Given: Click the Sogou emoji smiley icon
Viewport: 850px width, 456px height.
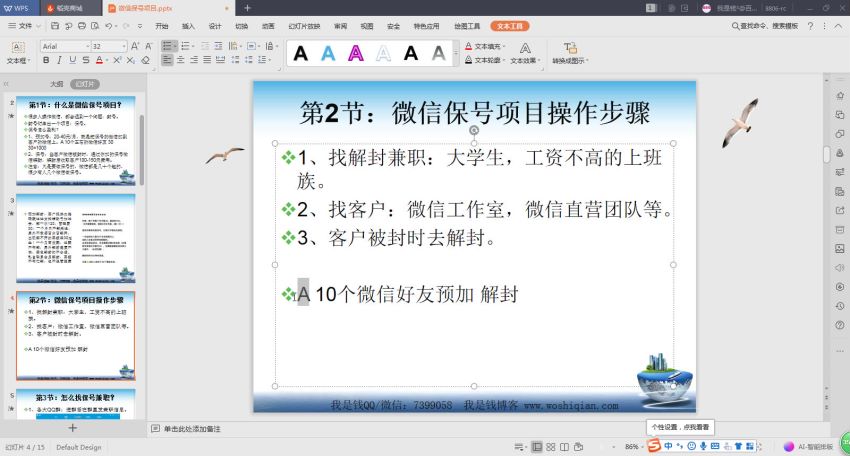Looking at the screenshot, I should click(x=691, y=446).
